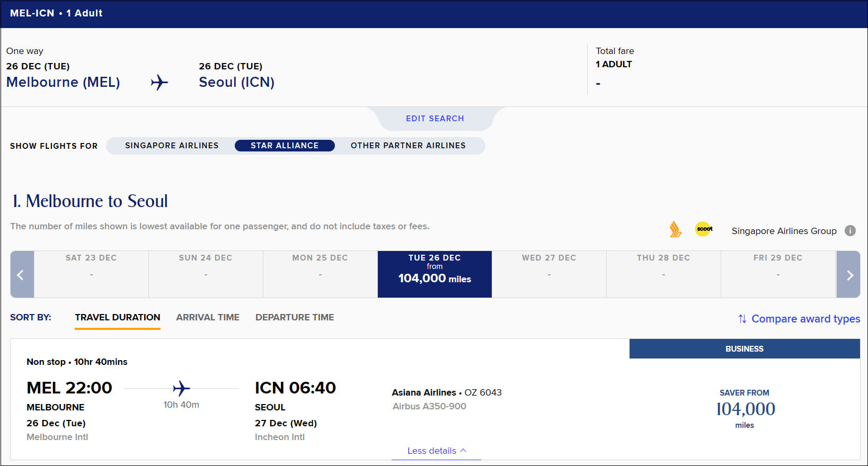Select Singapore Airlines flight filter
Image resolution: width=868 pixels, height=466 pixels.
tap(172, 146)
